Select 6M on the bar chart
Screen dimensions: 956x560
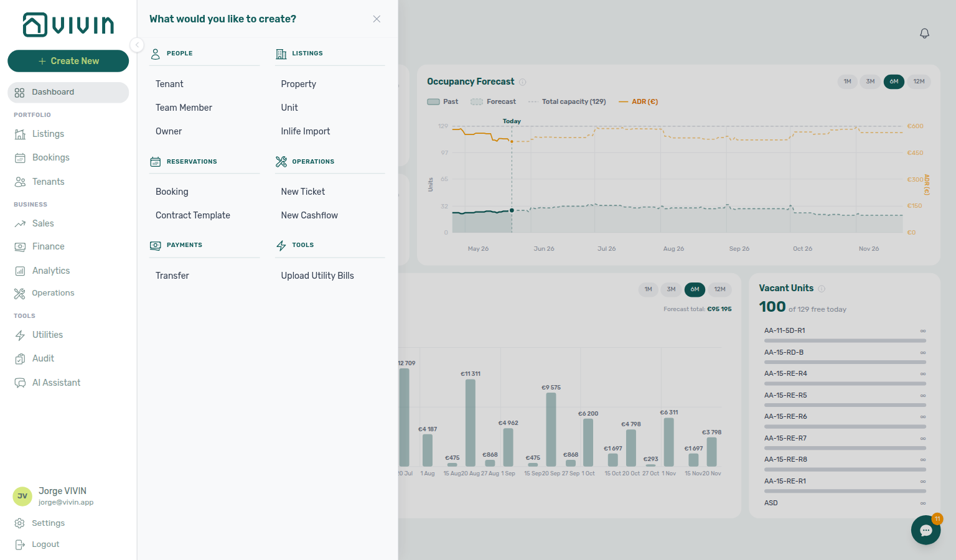coord(695,289)
